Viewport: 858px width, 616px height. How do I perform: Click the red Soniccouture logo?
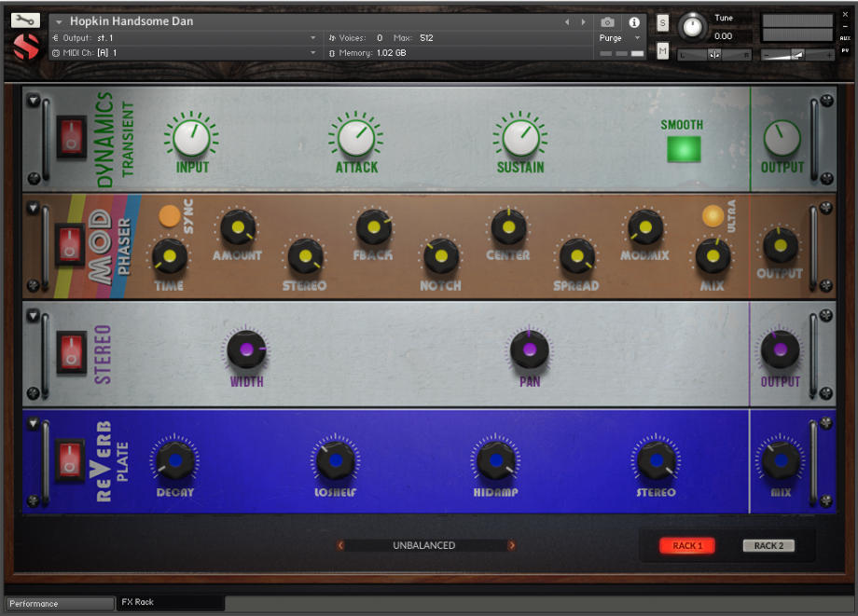point(24,47)
